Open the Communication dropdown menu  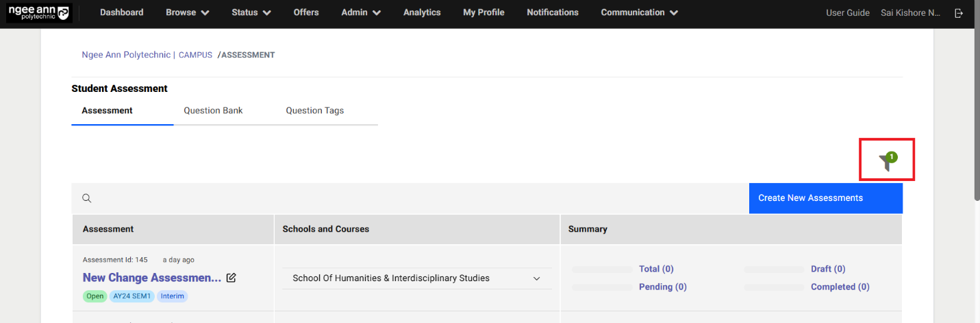click(x=639, y=12)
